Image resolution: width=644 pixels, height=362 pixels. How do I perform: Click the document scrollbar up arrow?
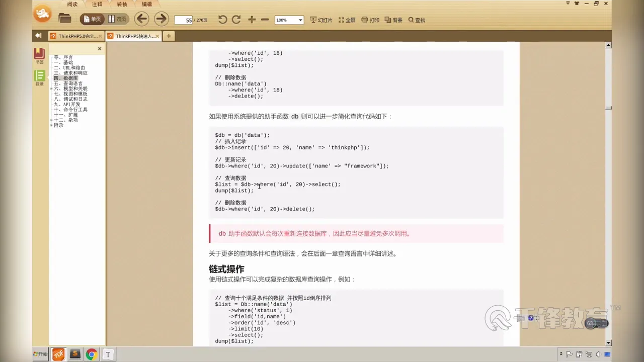coord(608,45)
